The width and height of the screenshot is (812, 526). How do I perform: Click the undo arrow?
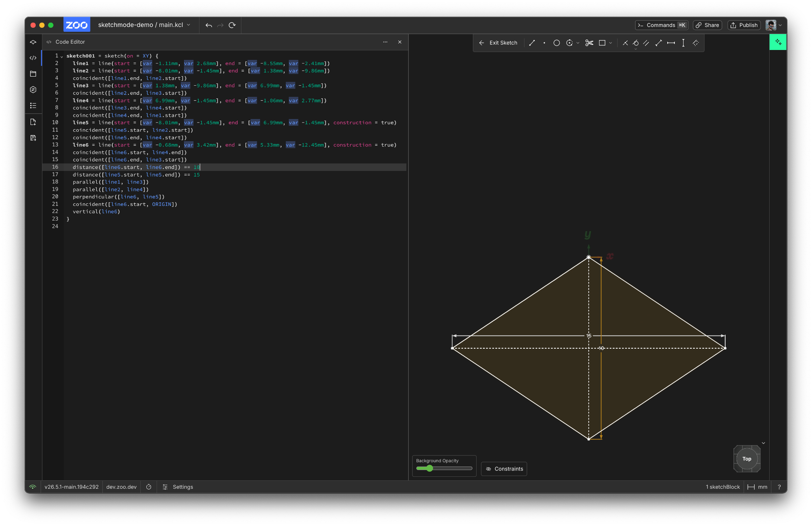tap(209, 25)
